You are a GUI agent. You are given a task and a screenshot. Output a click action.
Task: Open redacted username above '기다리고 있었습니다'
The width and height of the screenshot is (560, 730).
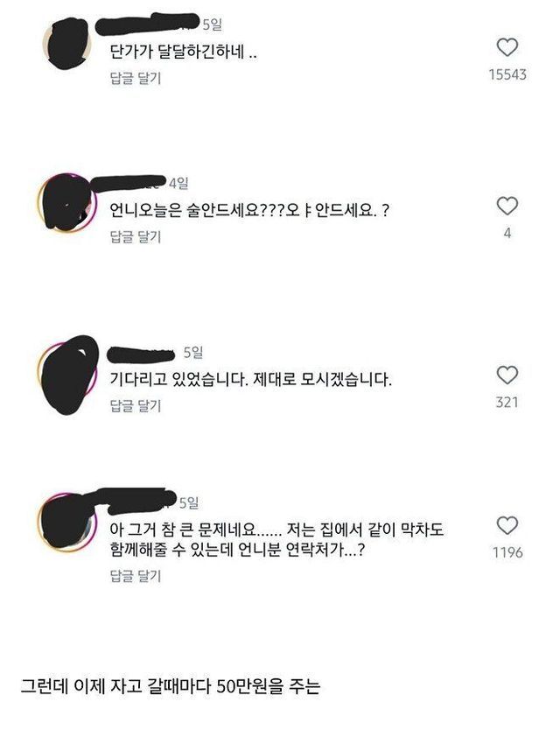141,354
